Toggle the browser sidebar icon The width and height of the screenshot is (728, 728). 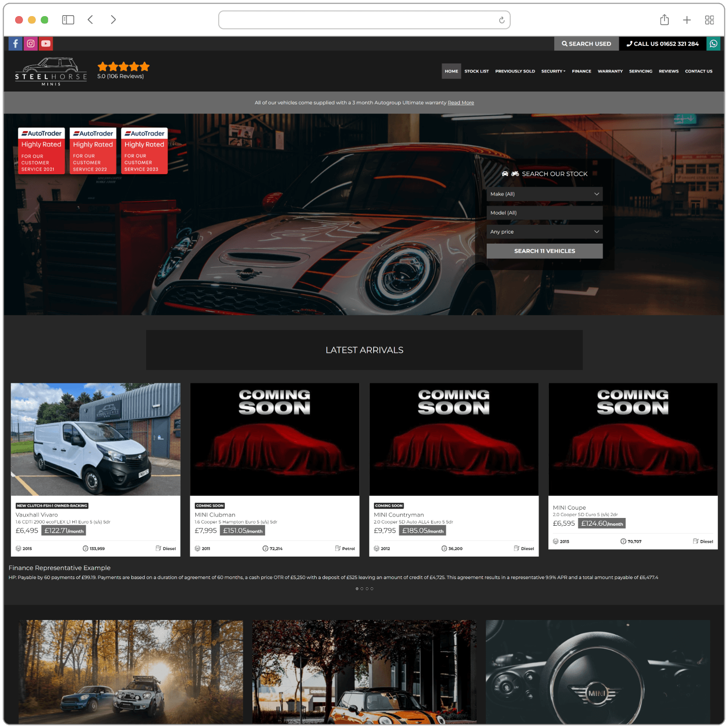click(68, 20)
